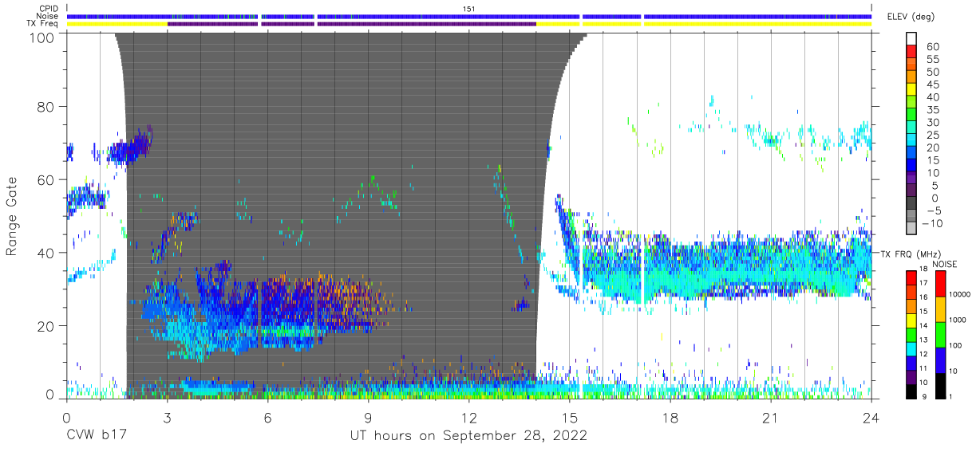The image size is (980, 452).
Task: Click the ELEV colorbar label '45'
Action: 931,85
